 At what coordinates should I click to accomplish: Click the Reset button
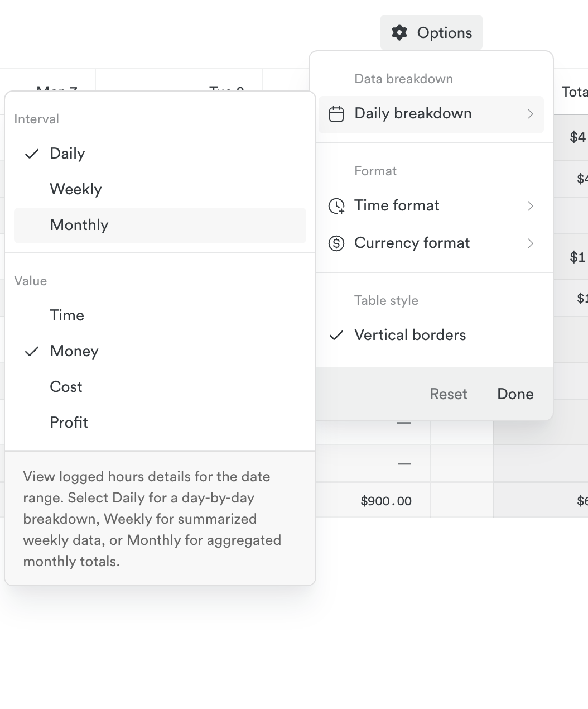coord(449,394)
